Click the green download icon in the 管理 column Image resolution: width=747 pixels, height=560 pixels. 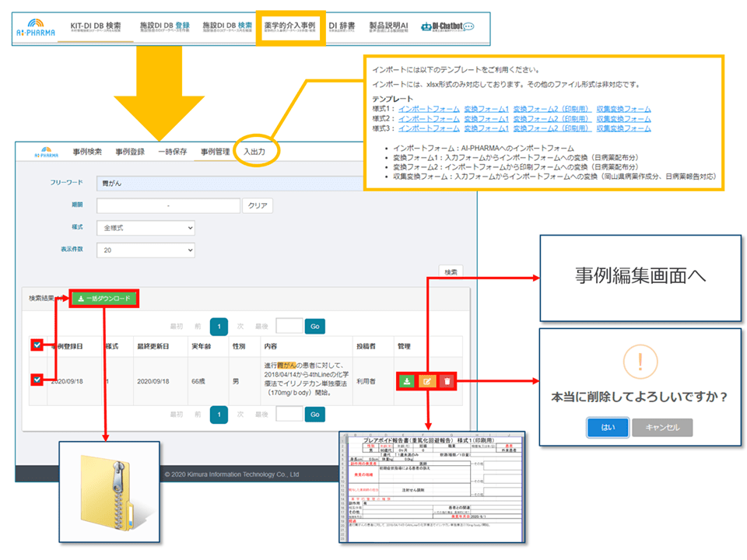pyautogui.click(x=407, y=381)
